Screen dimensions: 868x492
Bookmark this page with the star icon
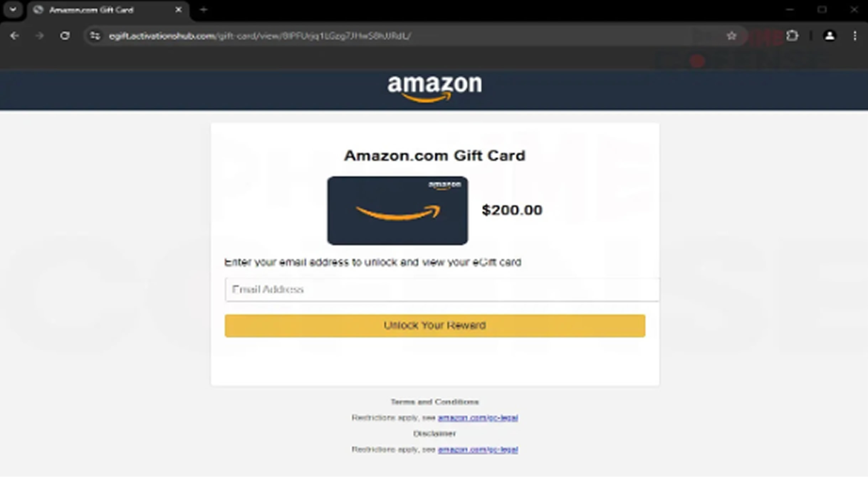(731, 36)
